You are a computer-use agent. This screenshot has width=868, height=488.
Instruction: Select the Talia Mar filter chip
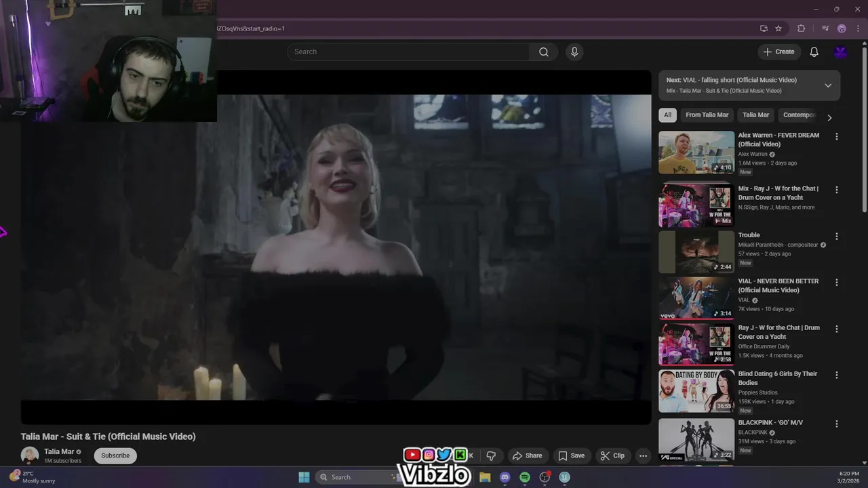click(x=755, y=115)
